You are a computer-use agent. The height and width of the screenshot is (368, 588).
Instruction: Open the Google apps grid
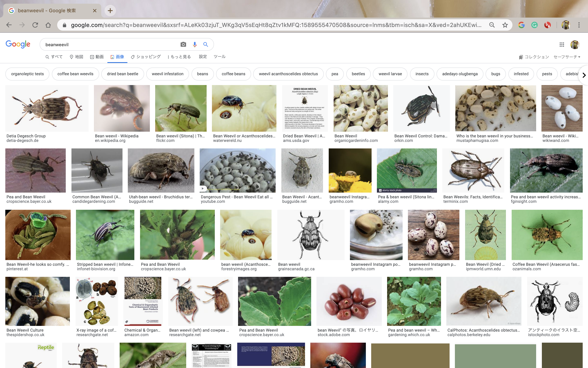(x=562, y=45)
